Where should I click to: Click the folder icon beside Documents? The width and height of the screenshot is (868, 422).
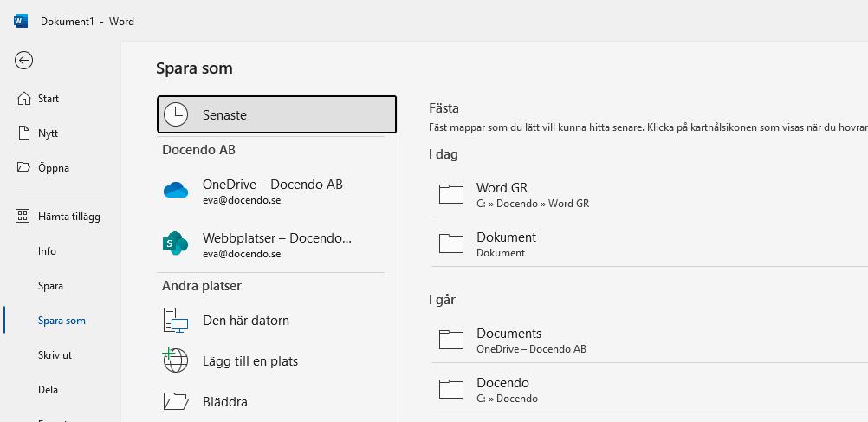tap(451, 340)
